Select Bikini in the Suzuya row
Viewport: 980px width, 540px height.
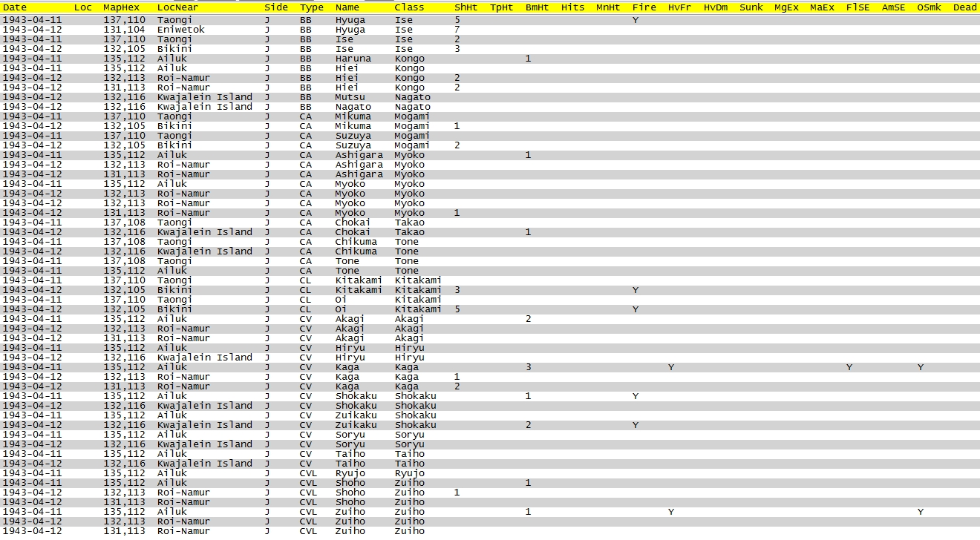[175, 145]
